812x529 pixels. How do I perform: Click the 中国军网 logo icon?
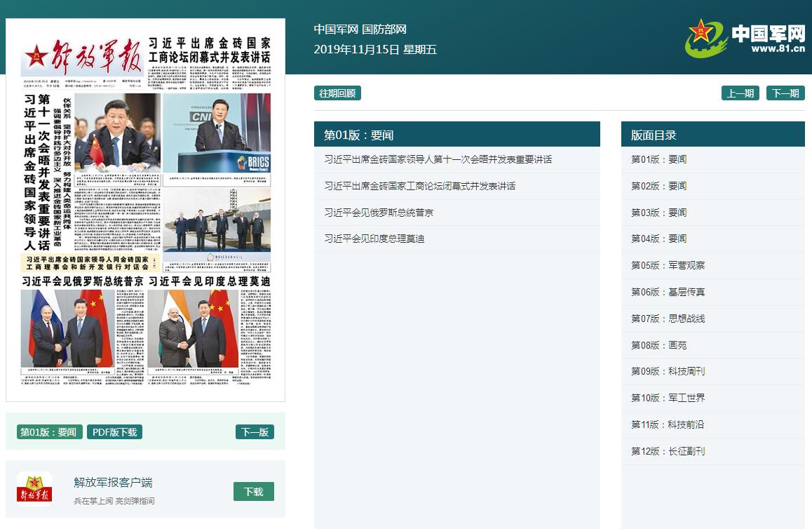[745, 38]
